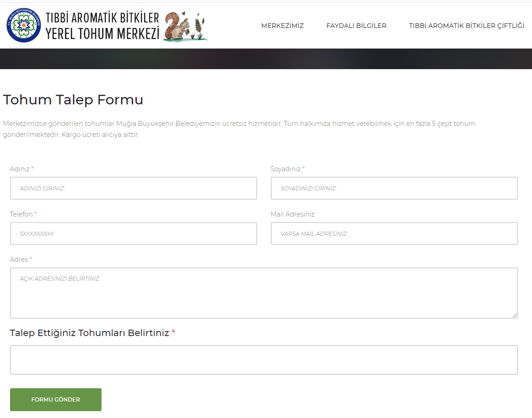Click the Mail Adresiniz email field
The height and width of the screenshot is (418, 532).
pyautogui.click(x=394, y=233)
